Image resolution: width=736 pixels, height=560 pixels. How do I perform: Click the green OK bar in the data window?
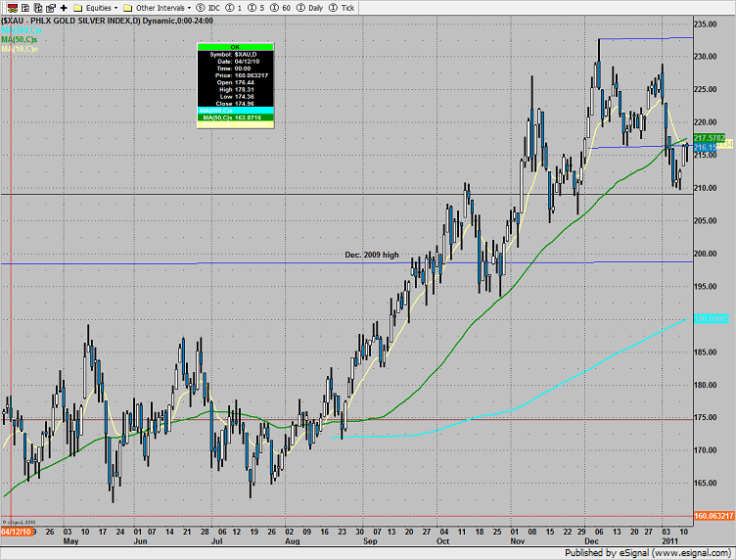[235, 47]
